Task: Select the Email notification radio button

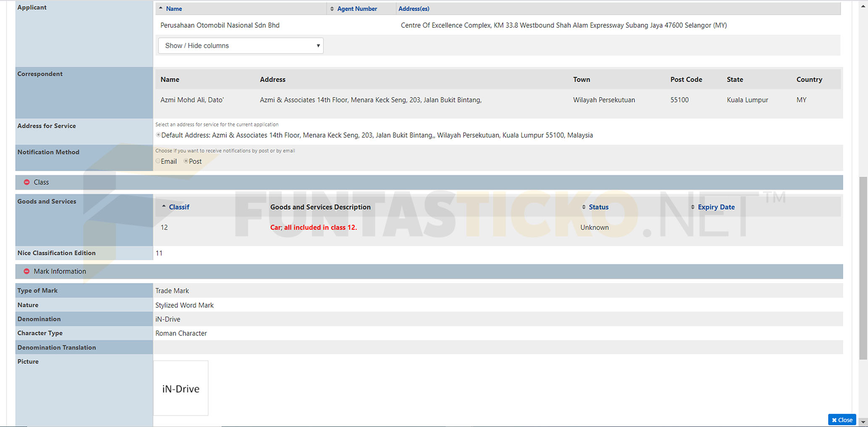Action: [158, 161]
